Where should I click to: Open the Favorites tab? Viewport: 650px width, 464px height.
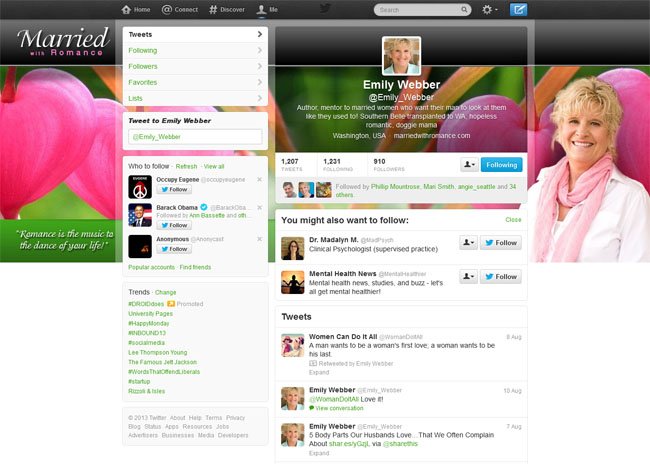point(195,83)
